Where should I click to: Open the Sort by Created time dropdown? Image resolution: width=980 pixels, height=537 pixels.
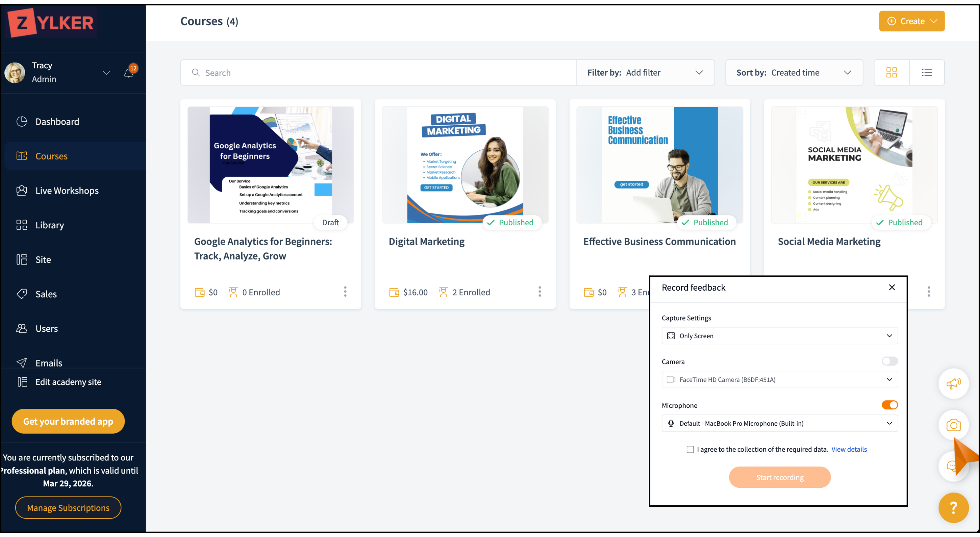click(794, 72)
